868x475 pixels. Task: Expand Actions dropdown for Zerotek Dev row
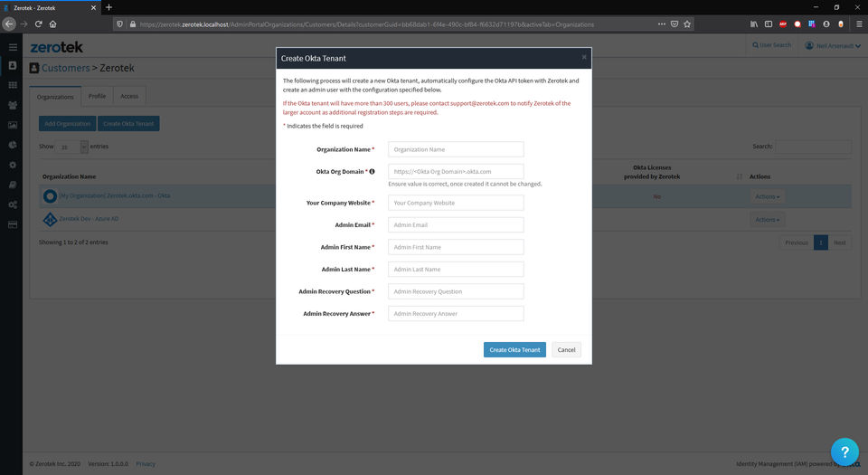[x=768, y=220]
